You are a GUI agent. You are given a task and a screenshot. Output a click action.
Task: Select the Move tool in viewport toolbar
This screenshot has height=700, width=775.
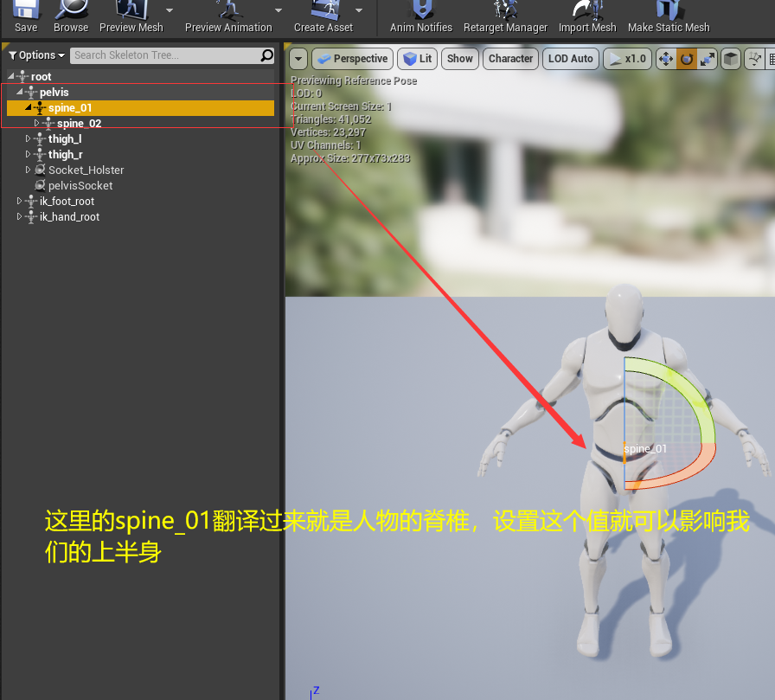[x=664, y=59]
